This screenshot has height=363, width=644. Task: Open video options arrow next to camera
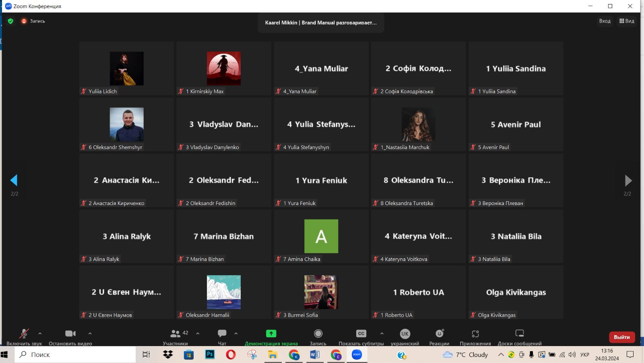(90, 334)
